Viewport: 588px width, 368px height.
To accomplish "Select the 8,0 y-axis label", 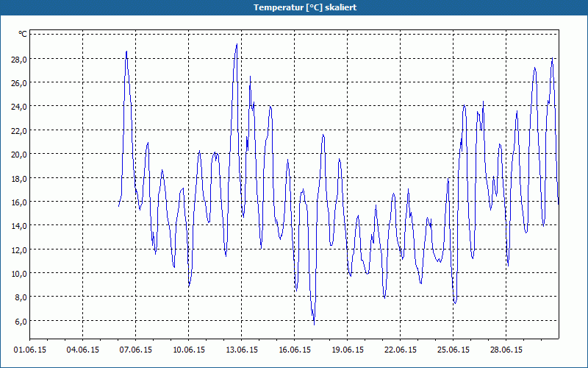I will [x=21, y=298].
